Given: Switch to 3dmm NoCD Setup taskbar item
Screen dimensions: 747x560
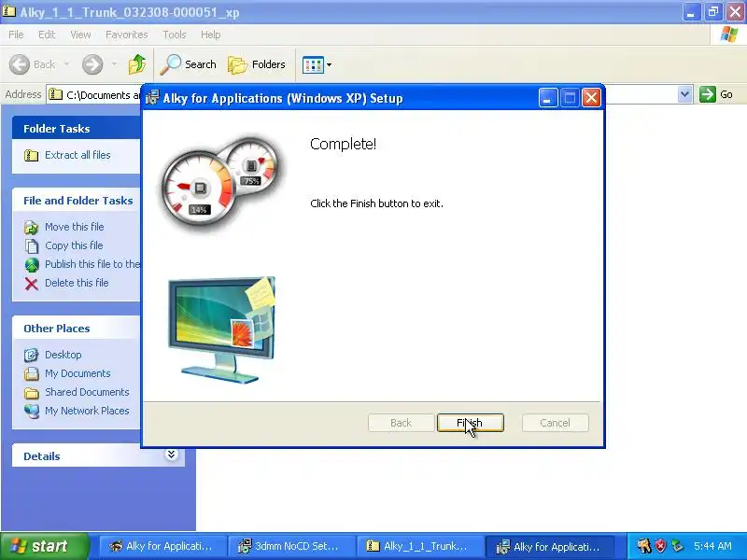Looking at the screenshot, I should (290, 546).
